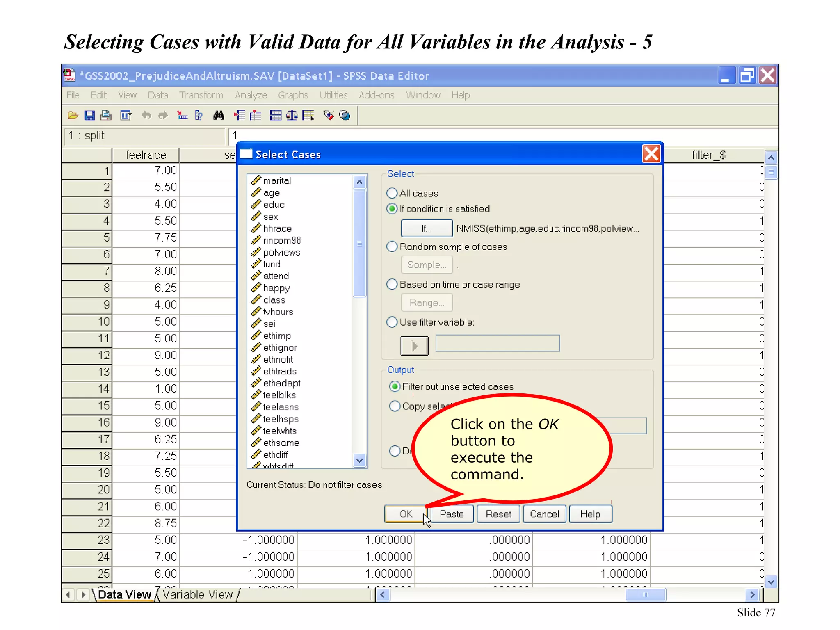
Task: Click the arrow move-variable button for filter
Action: pyautogui.click(x=414, y=345)
